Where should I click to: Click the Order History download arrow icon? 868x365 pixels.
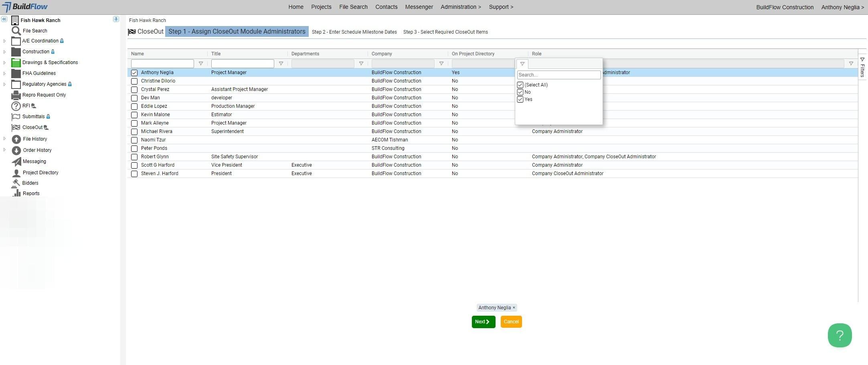tap(16, 150)
